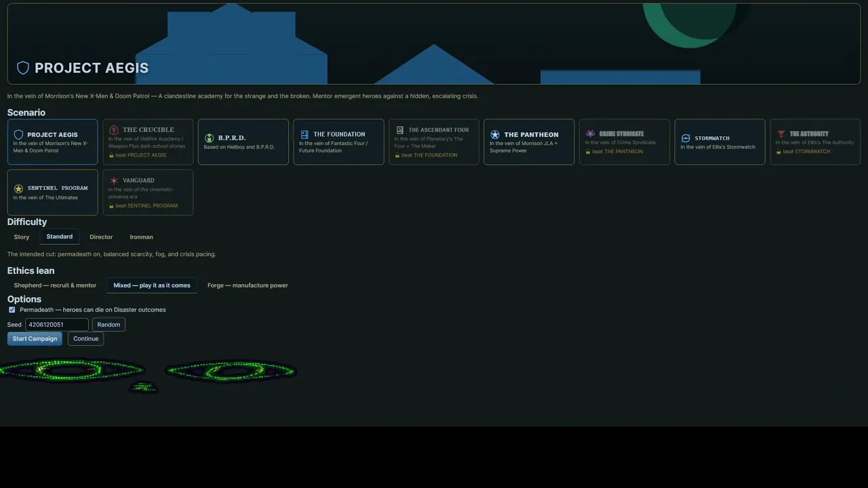Image resolution: width=868 pixels, height=488 pixels.
Task: Click the 'Seed' label
Action: point(14,325)
